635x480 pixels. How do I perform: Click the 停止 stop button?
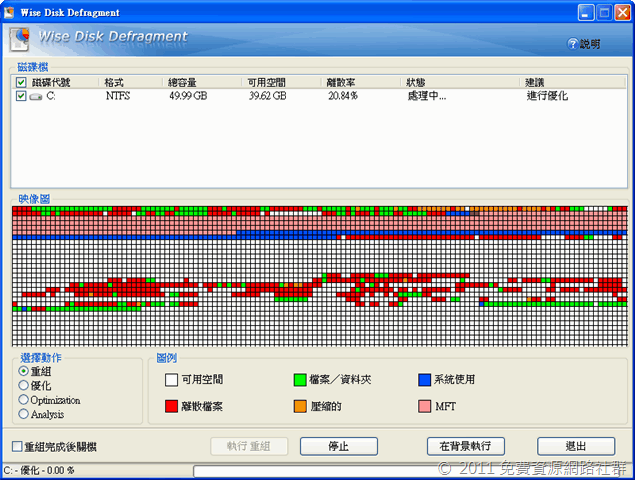[339, 446]
